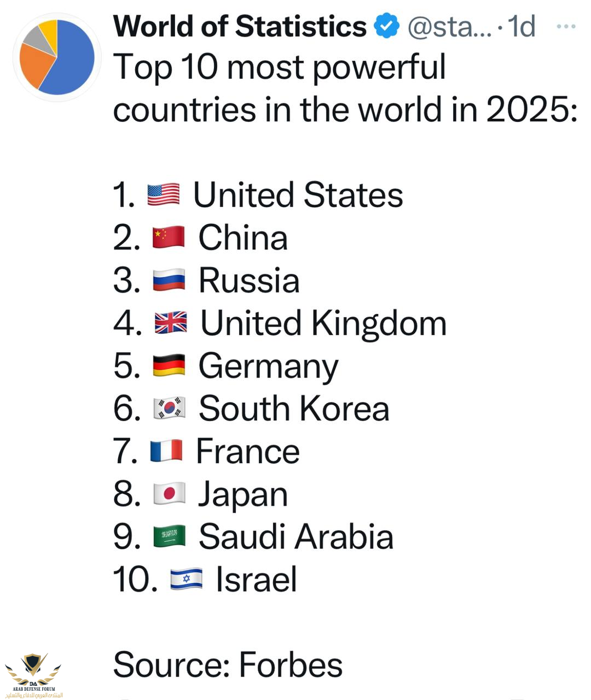Select the South Korea flag emoji
Viewport: 591px width, 700px height.
(x=169, y=409)
